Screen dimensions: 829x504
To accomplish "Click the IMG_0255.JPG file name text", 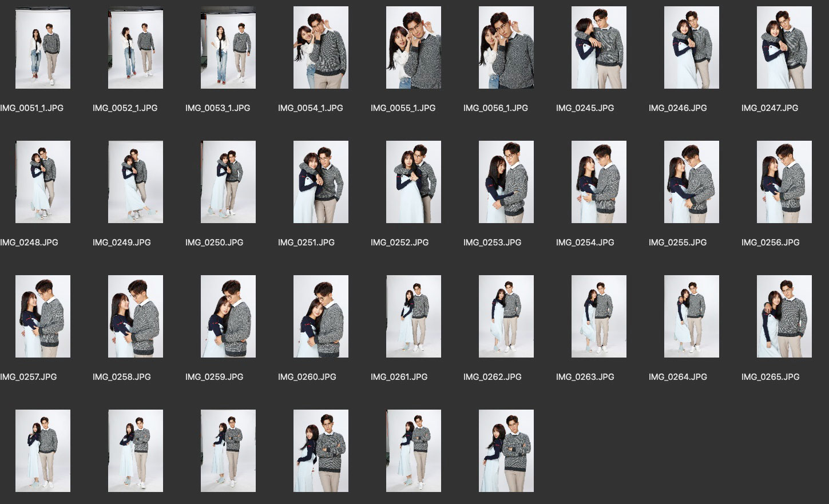I will [677, 243].
